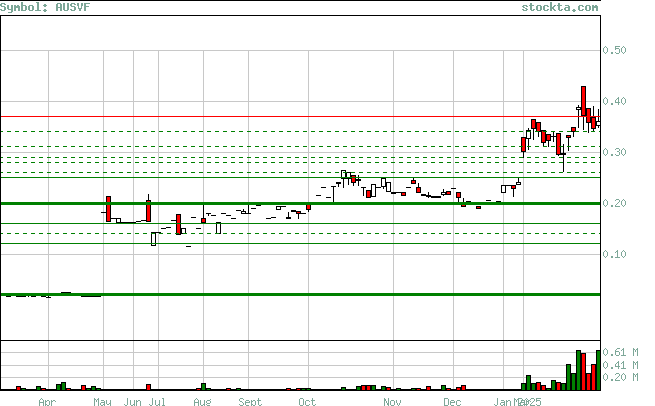Image resolution: width=655 pixels, height=406 pixels.
Task: Select the 0.30 price axis label
Action: click(x=614, y=152)
